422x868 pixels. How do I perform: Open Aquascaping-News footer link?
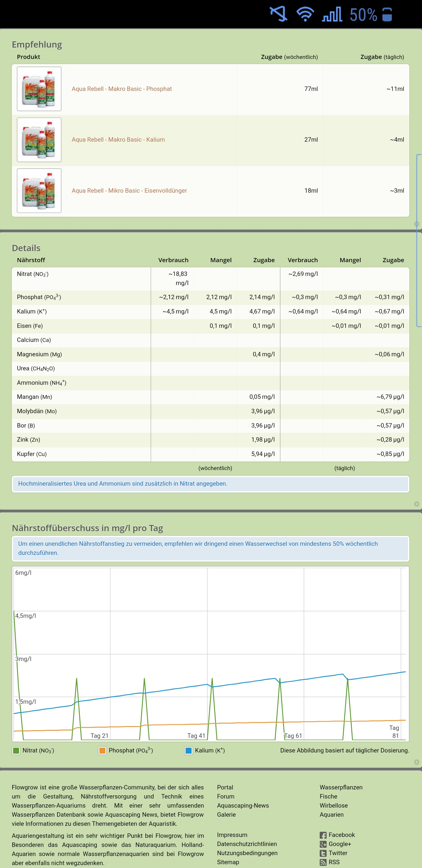[243, 805]
